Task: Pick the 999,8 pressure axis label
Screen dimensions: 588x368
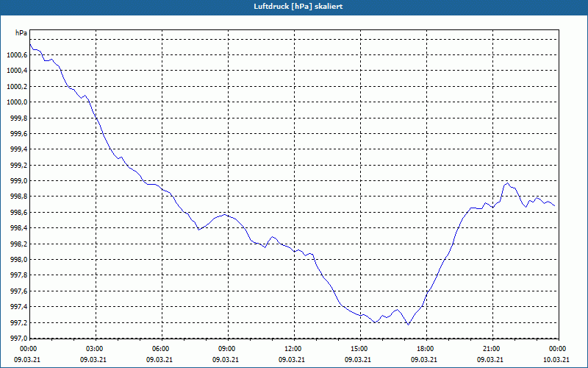Action: (19, 118)
